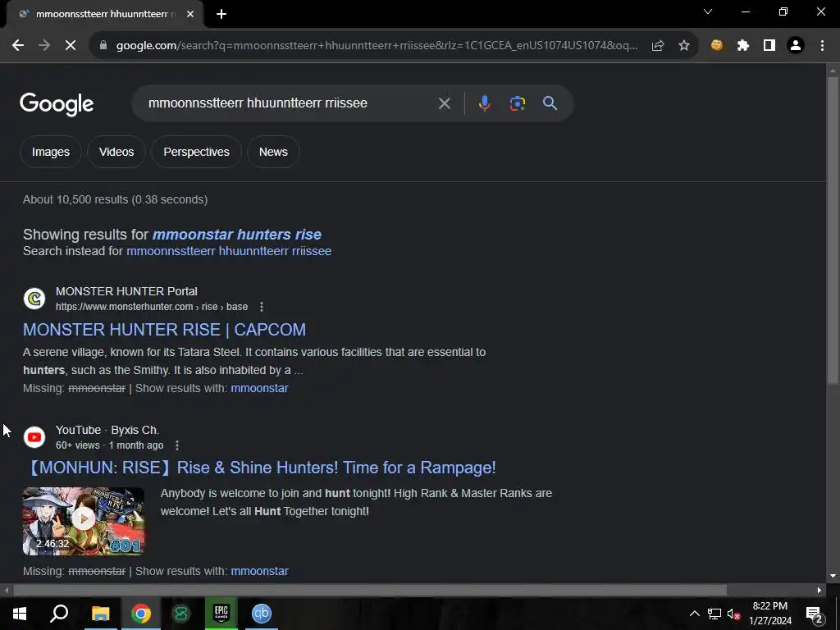The height and width of the screenshot is (630, 840).
Task: Click the vertical scrollbar thumb
Action: pyautogui.click(x=833, y=231)
